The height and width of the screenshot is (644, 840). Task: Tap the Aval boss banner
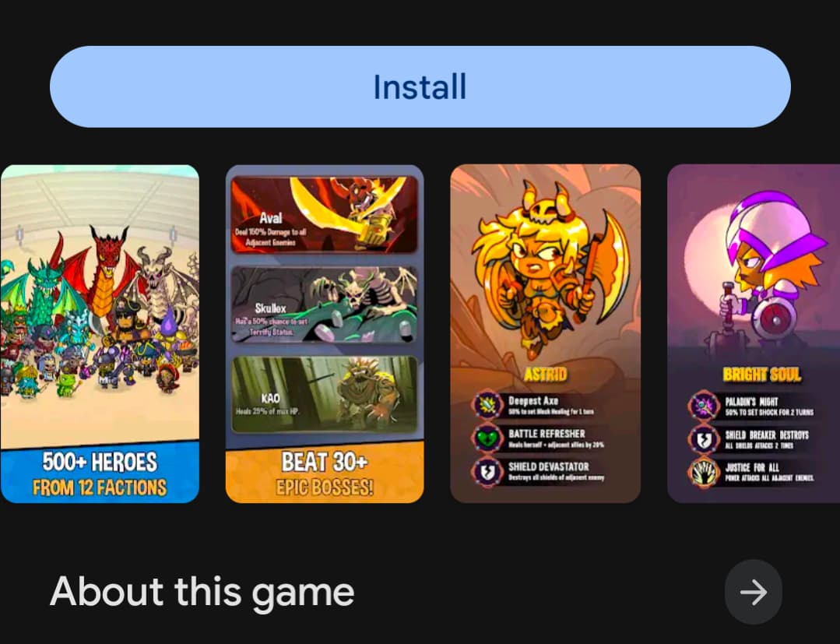[x=324, y=214]
